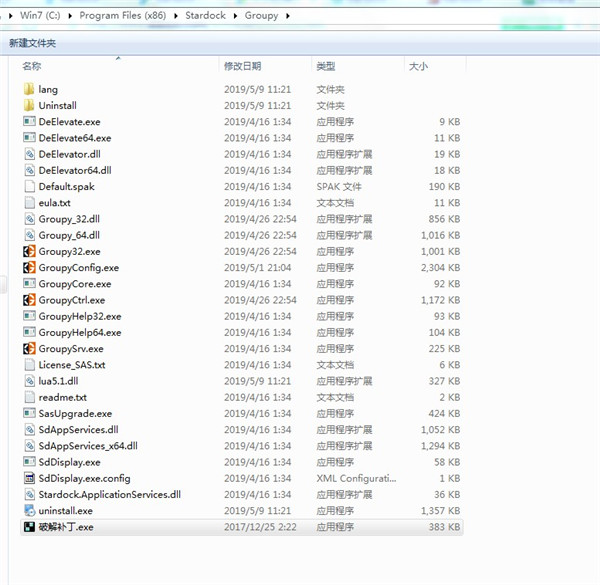
Task: Click the lua5.1.dll file icon
Action: point(29,381)
